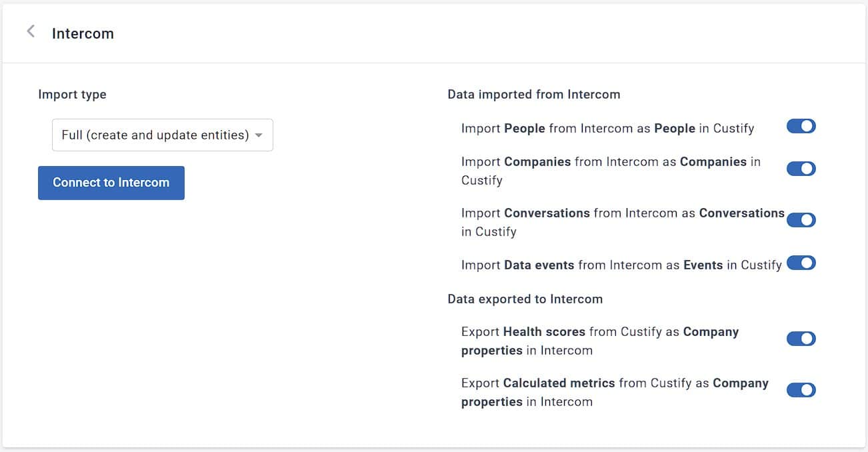Click the Data imported from Intercom header

click(x=533, y=95)
